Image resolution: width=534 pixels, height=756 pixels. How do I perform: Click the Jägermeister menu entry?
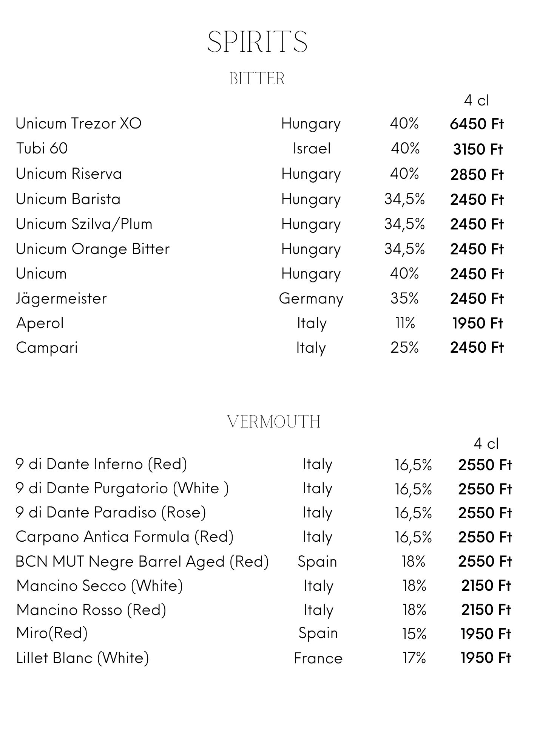pyautogui.click(x=61, y=299)
